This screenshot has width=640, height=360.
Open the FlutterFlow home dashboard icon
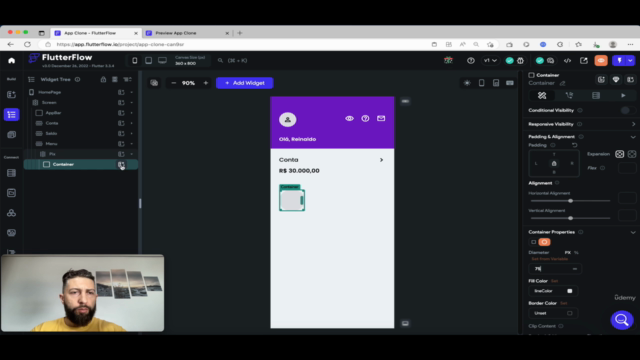point(11,60)
